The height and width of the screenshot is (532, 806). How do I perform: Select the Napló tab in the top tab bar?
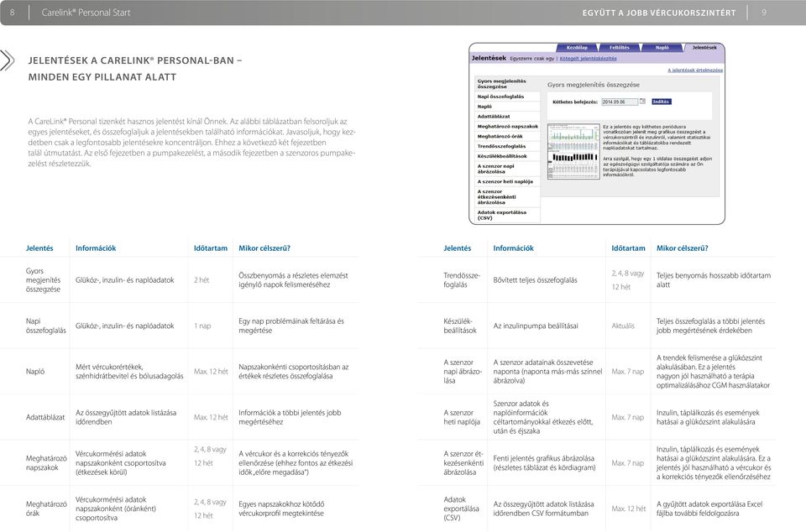pyautogui.click(x=662, y=48)
